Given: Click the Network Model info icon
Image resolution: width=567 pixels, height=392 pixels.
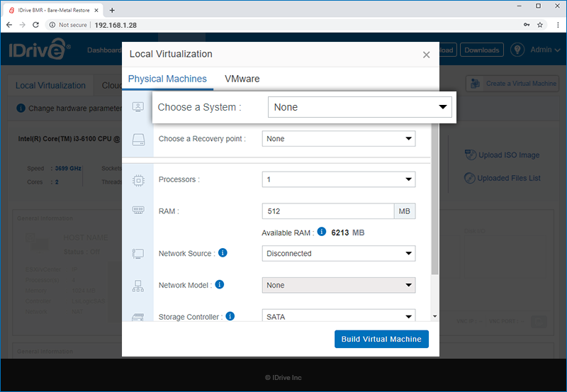Looking at the screenshot, I should pos(220,284).
